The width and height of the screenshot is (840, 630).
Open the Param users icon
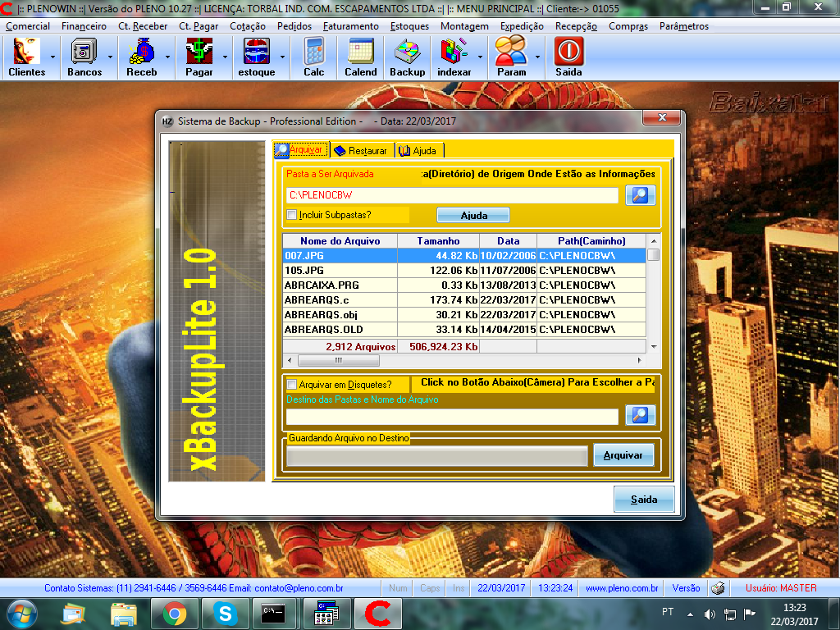tap(512, 57)
